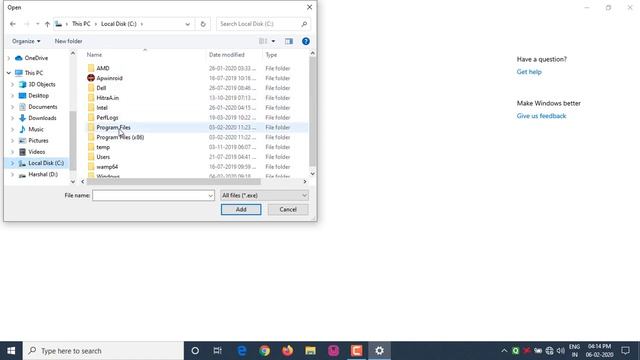
Task: Select the wamp64 folder
Action: [x=107, y=167]
